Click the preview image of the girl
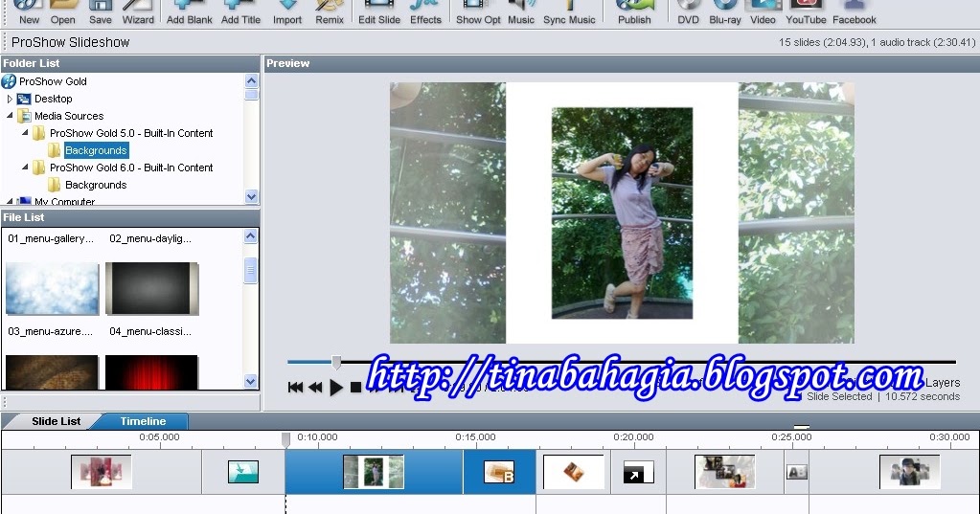 coord(622,212)
